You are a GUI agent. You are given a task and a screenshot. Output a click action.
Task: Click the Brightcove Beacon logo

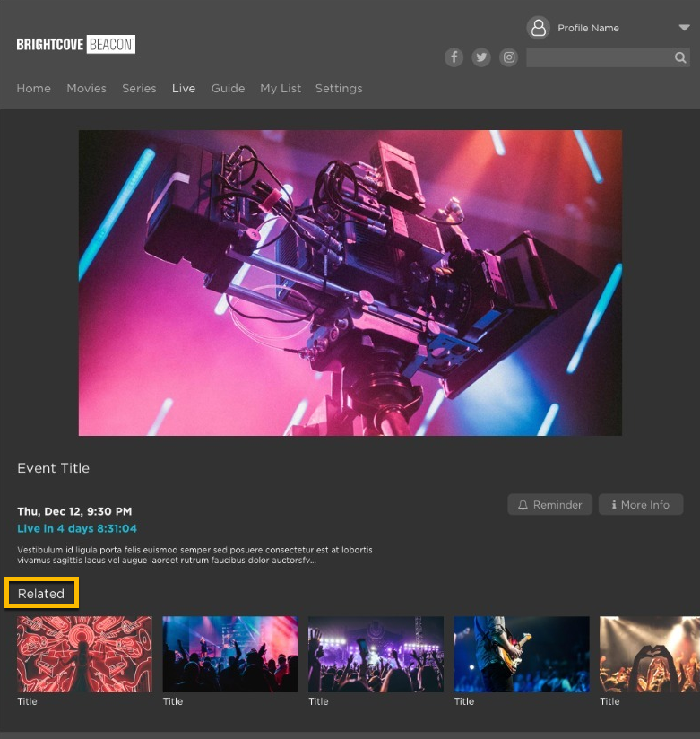point(76,44)
